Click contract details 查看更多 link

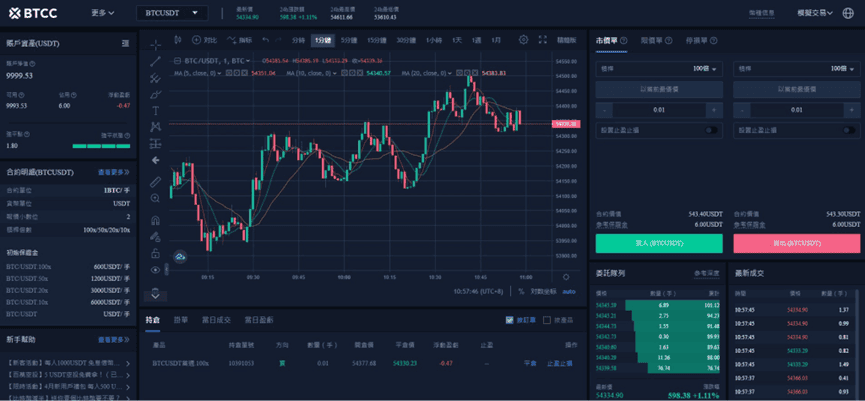[x=114, y=172]
